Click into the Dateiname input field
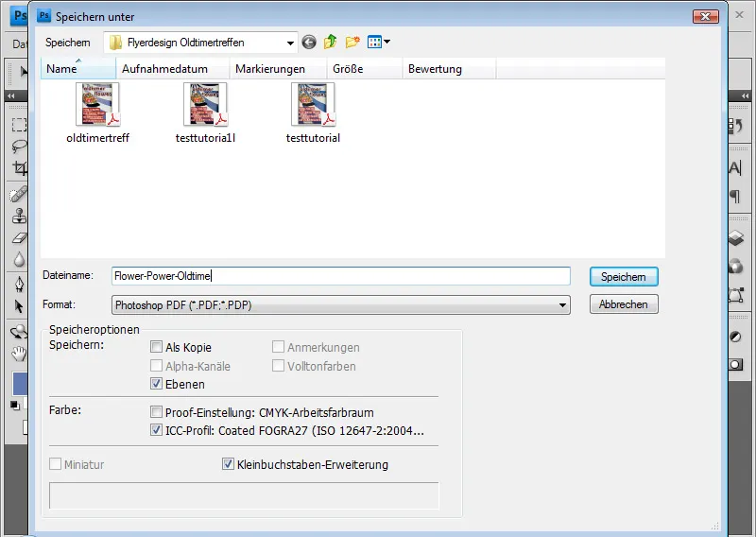 coord(341,276)
